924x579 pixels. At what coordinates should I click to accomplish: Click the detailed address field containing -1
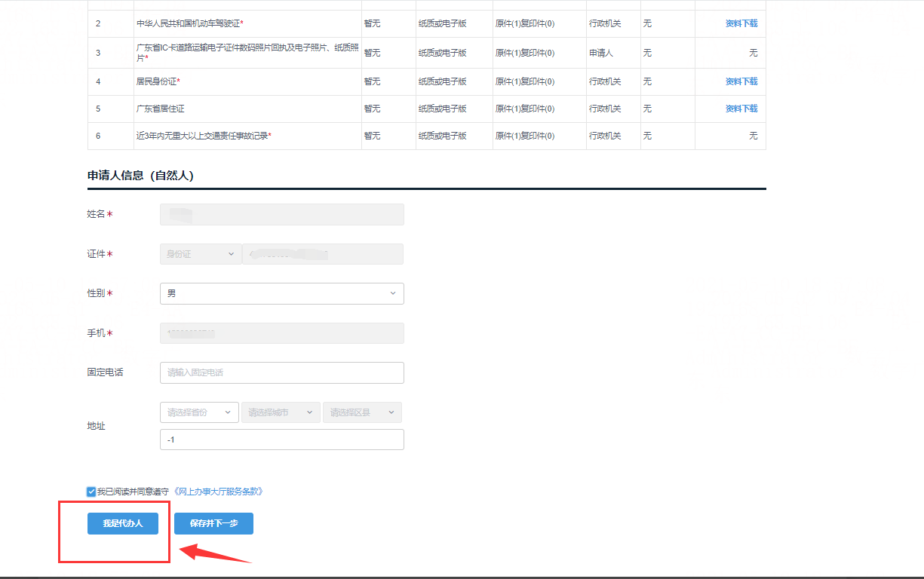click(281, 440)
